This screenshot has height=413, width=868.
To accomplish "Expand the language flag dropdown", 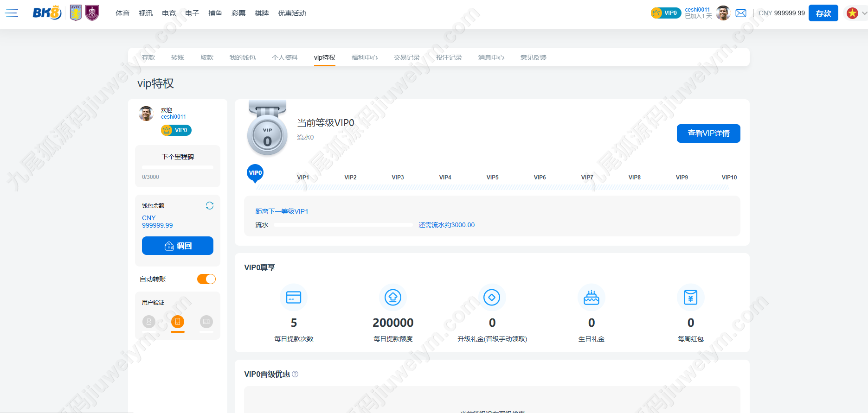I will [x=856, y=13].
